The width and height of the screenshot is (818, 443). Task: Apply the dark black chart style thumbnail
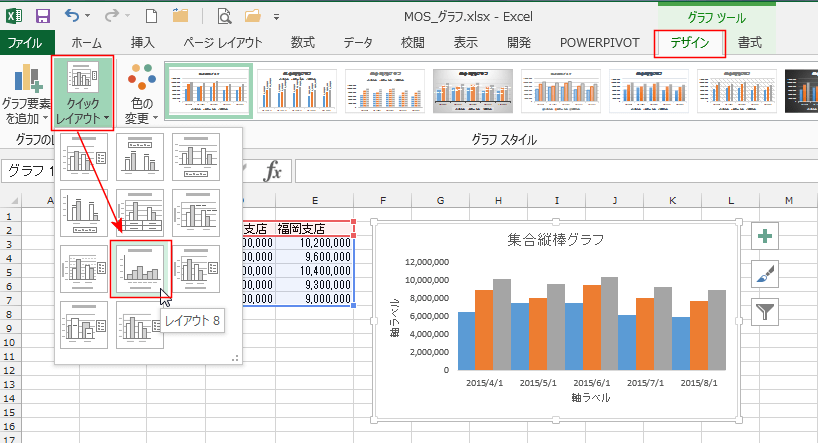[x=800, y=92]
